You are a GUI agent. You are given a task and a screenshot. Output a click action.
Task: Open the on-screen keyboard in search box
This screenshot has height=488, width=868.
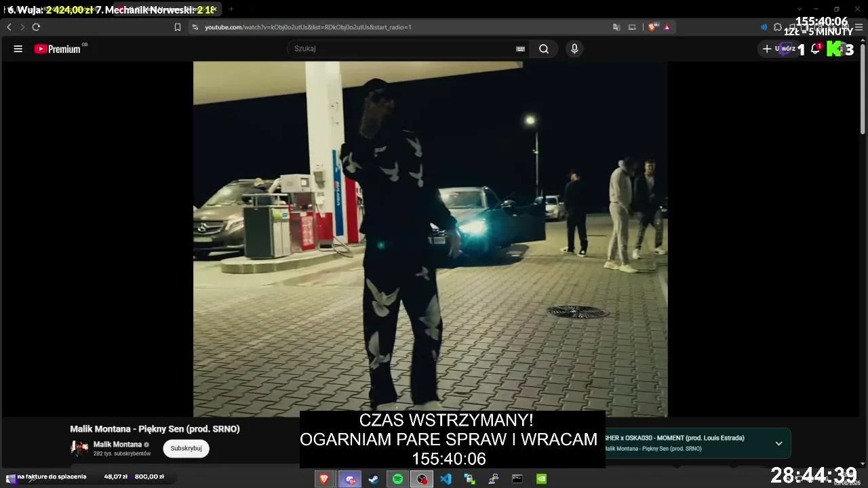(521, 49)
